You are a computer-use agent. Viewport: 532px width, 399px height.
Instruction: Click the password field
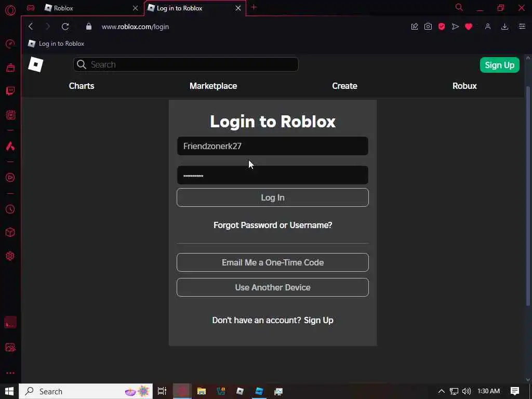pos(272,175)
